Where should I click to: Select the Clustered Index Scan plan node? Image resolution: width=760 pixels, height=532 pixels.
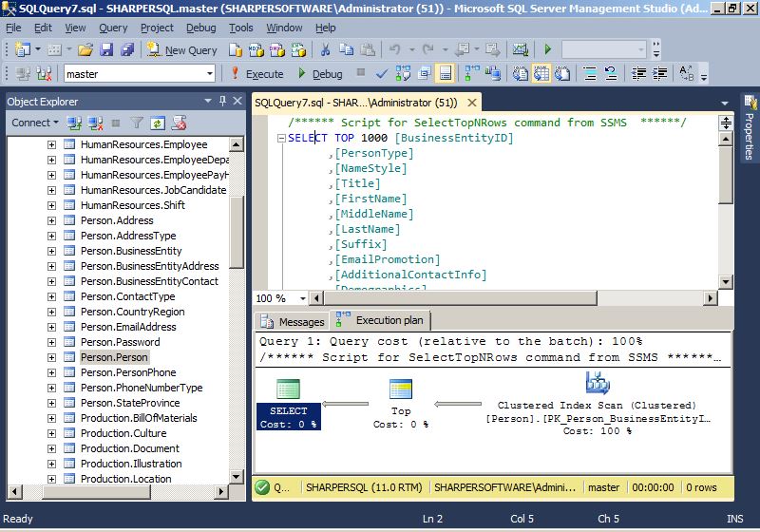[x=598, y=404]
